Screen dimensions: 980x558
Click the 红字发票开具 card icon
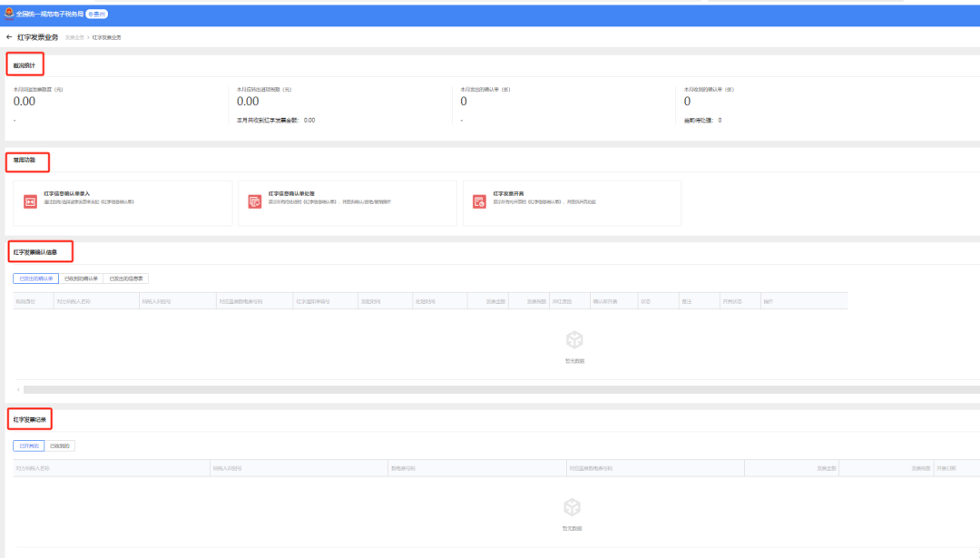(x=479, y=201)
